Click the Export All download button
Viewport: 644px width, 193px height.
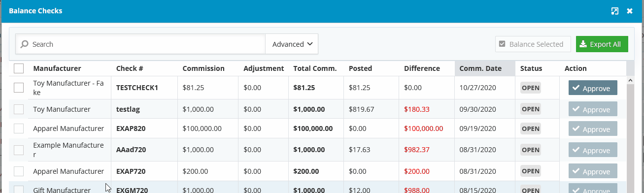pos(602,44)
